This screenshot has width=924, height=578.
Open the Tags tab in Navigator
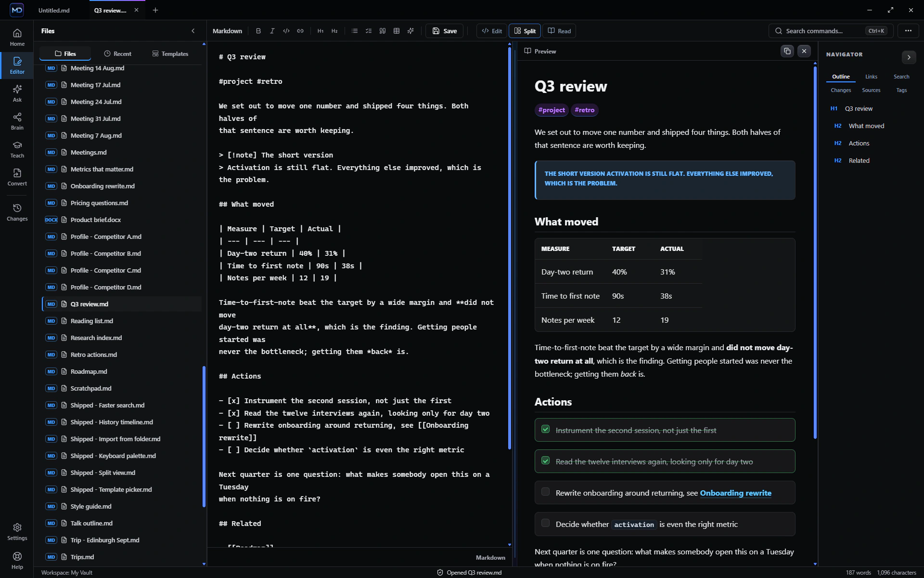pos(901,90)
